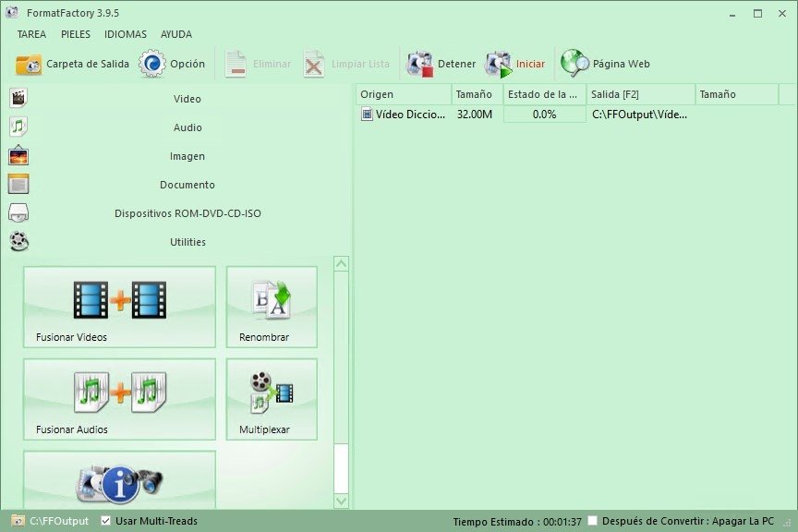Viewport: 798px width, 532px height.
Task: Click the 0.0% progress cell
Action: [545, 115]
